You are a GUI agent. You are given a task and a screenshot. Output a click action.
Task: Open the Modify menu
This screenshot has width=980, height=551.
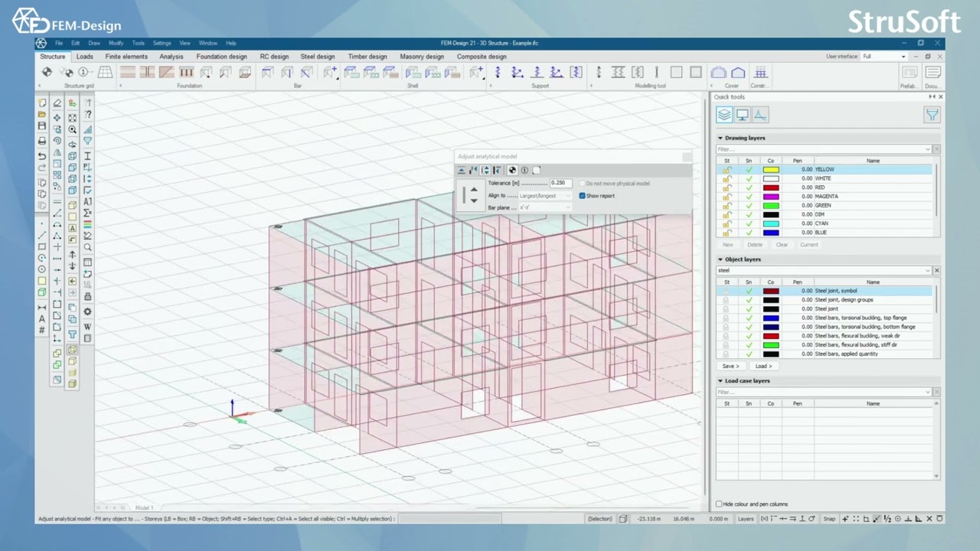point(116,44)
